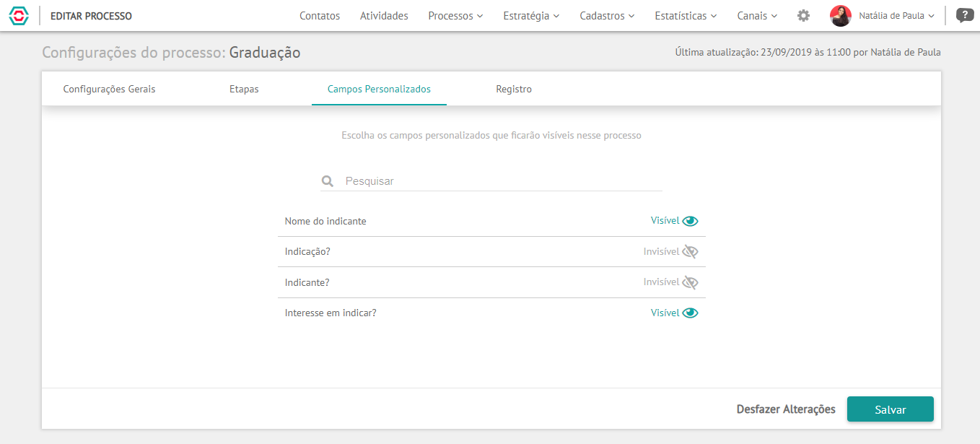Open the Registro tab
This screenshot has width=980, height=444.
click(514, 89)
